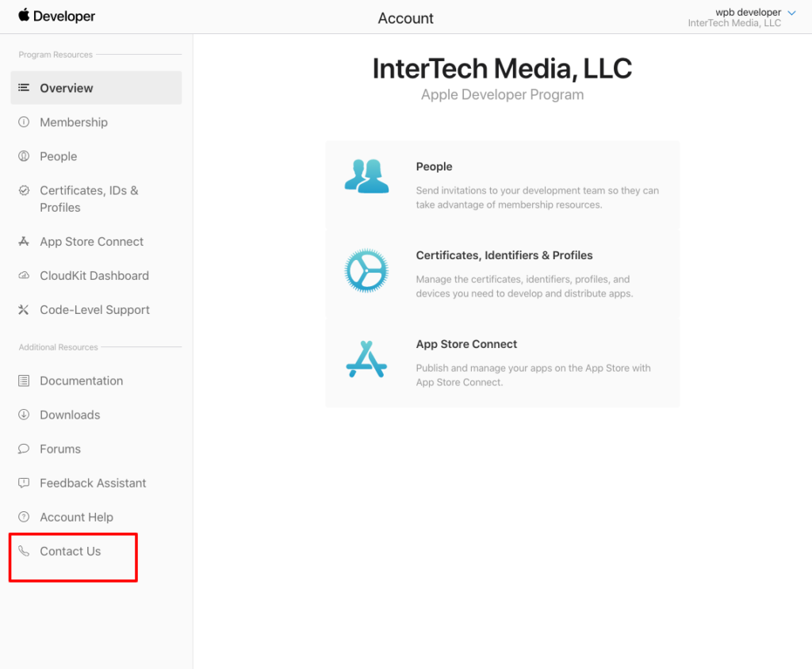The width and height of the screenshot is (812, 669).
Task: Open Account Help link
Action: [77, 518]
